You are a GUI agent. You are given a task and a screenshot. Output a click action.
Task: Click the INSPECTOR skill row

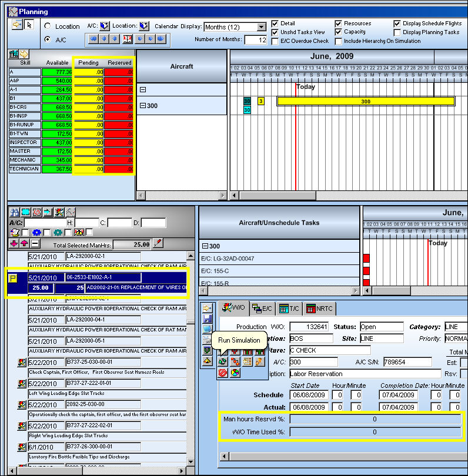tap(25, 142)
